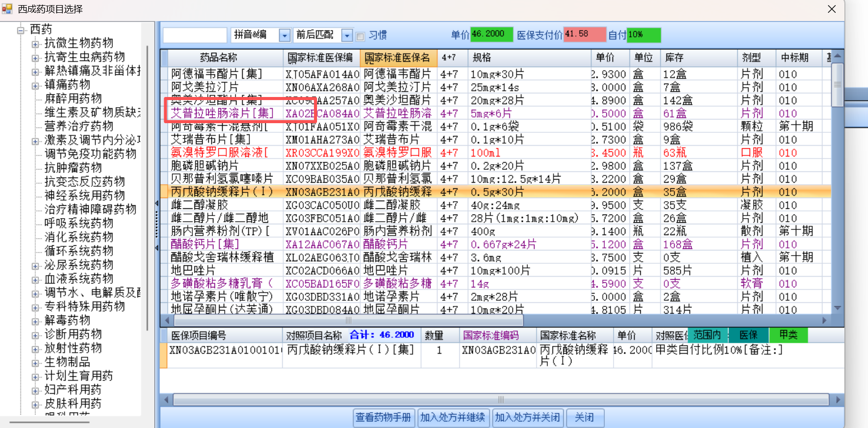The image size is (868, 428).
Task: Select 循环系统药物 in the category tree
Action: (x=78, y=250)
